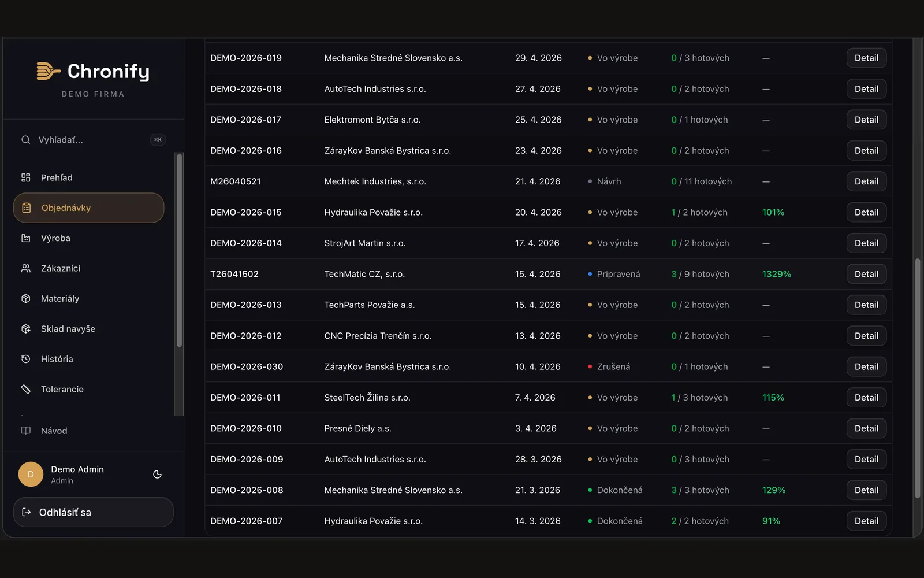Open Detail for order M26040521

tap(866, 181)
